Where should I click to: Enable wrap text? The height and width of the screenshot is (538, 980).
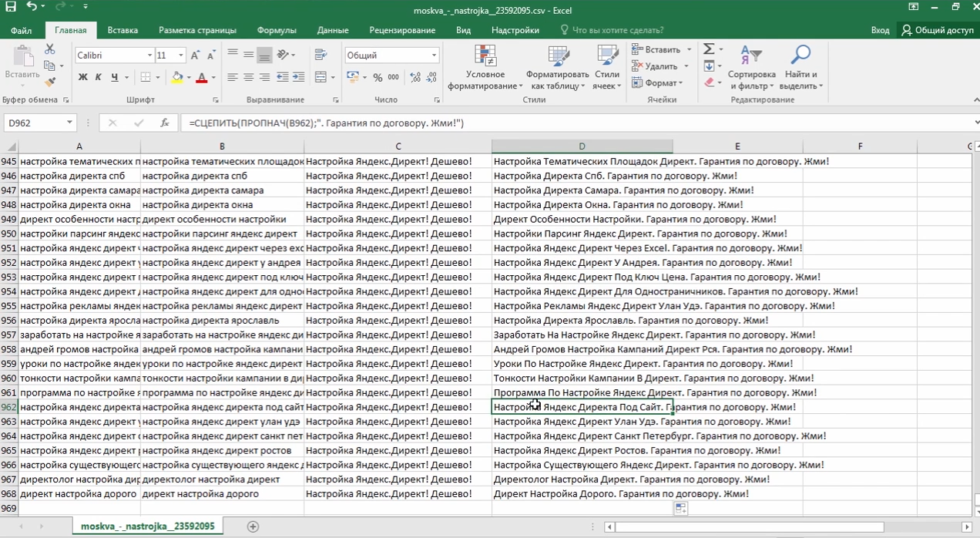(x=321, y=55)
